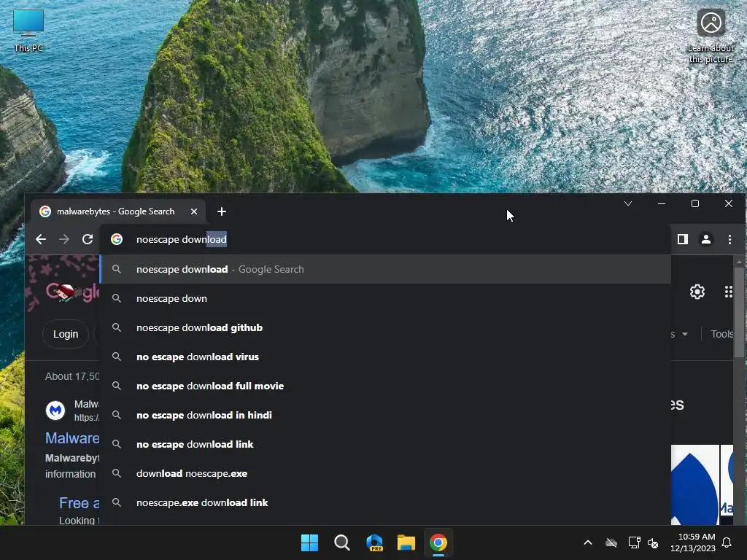Show hidden system tray icons
The height and width of the screenshot is (560, 747).
pos(588,542)
